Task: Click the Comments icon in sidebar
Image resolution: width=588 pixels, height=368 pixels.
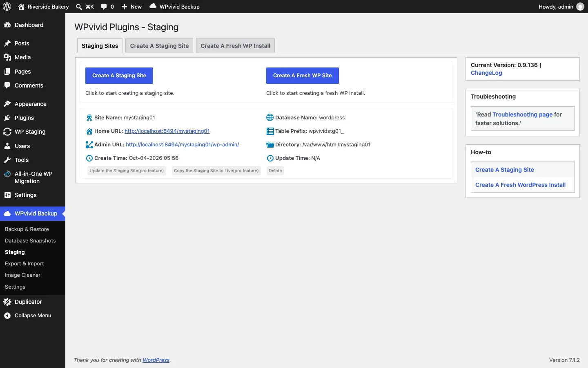Action: [7, 85]
